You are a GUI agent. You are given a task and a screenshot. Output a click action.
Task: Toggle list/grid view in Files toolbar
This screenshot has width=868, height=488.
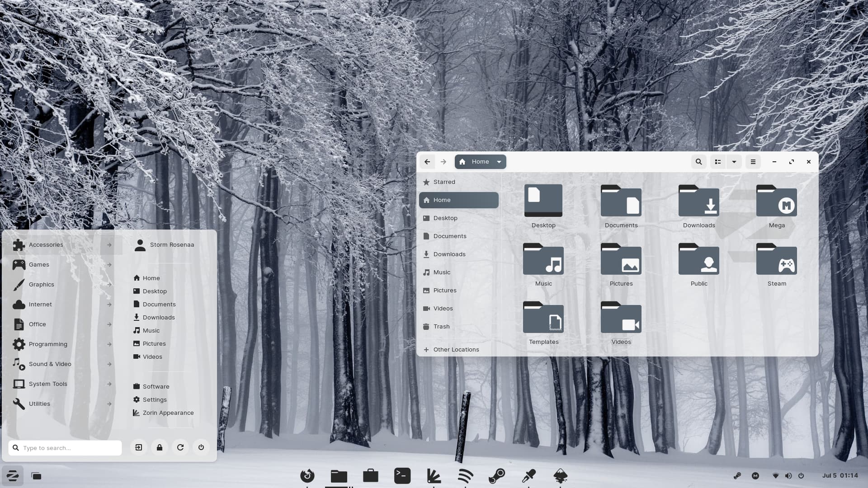point(717,162)
